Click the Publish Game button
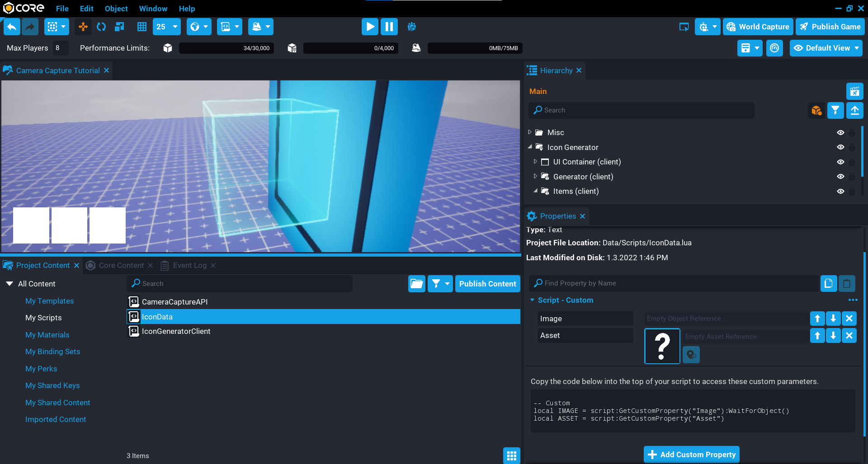 click(x=830, y=27)
